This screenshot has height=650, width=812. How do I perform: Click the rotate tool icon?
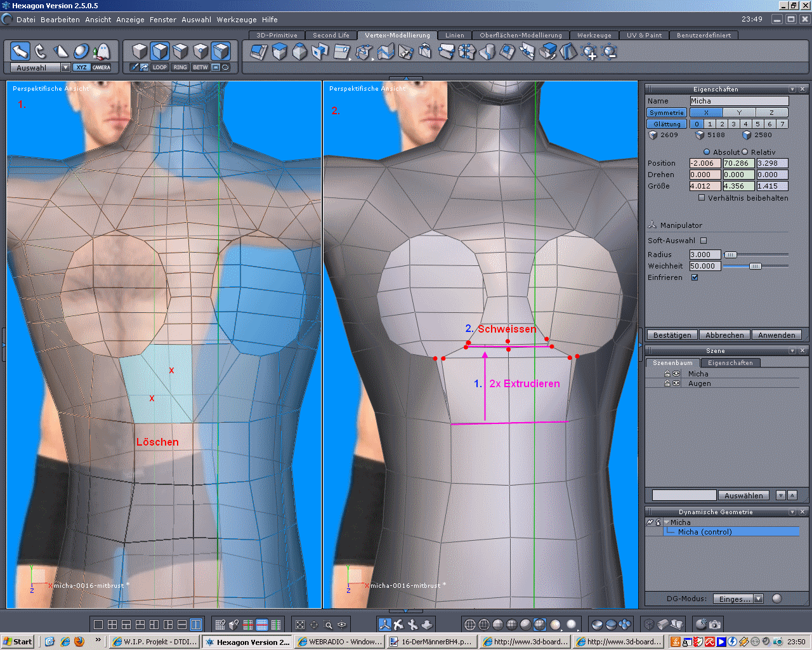[x=41, y=51]
